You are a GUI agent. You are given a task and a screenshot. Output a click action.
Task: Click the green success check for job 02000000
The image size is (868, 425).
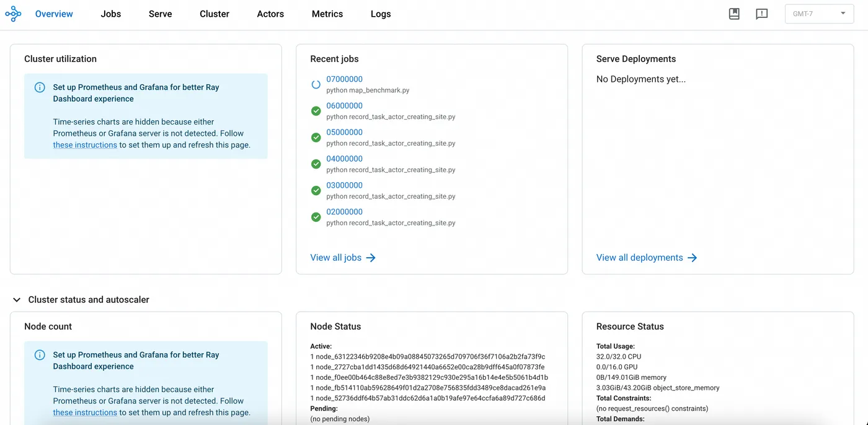pos(316,217)
